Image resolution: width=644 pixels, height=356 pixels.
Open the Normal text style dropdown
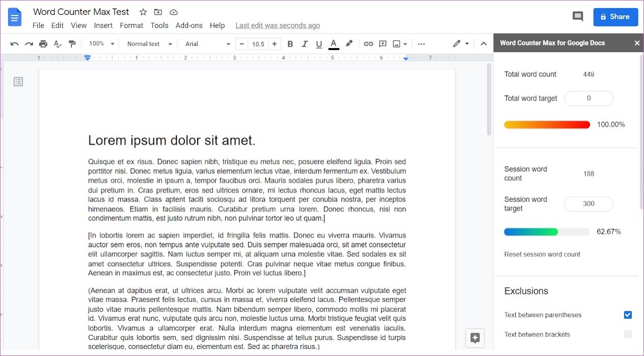[x=150, y=44]
